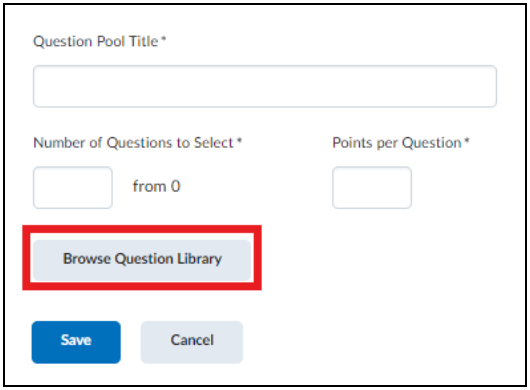This screenshot has width=530, height=390.
Task: Click the Number of Questions to Select label
Action: [x=133, y=143]
